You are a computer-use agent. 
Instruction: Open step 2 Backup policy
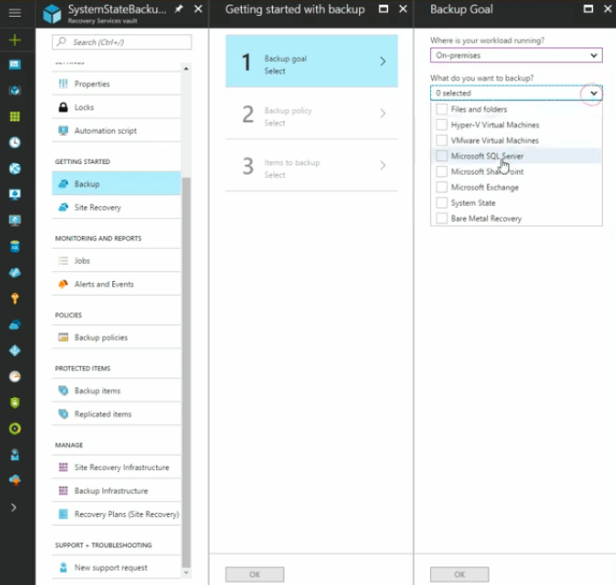click(312, 114)
